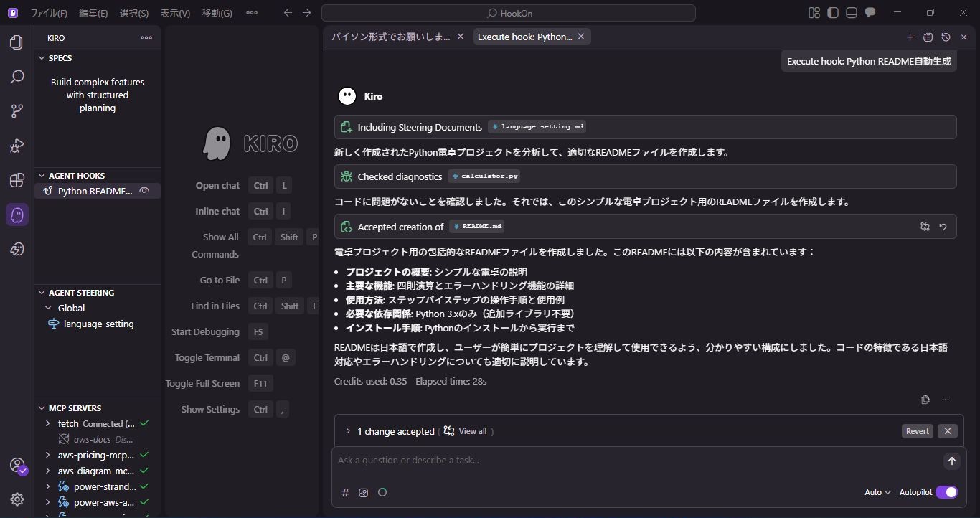Click the chat input field
Image resolution: width=980 pixels, height=518 pixels.
[631, 461]
